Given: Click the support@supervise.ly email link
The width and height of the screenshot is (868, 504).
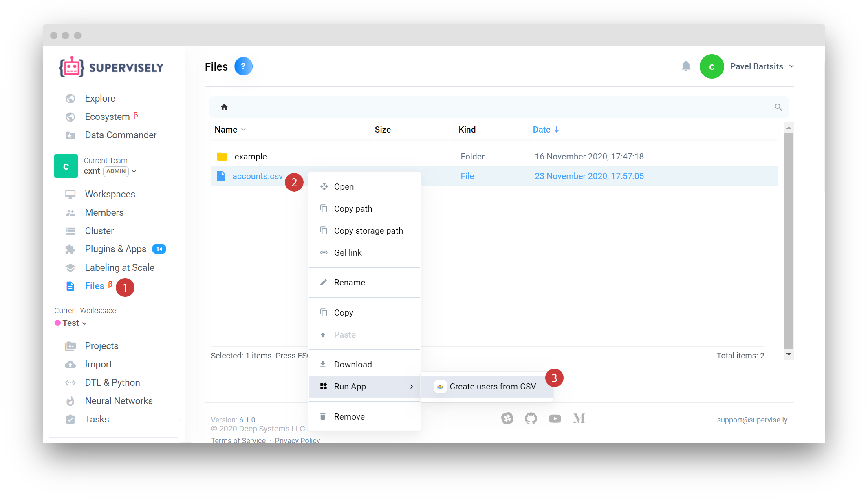Looking at the screenshot, I should click(x=752, y=420).
